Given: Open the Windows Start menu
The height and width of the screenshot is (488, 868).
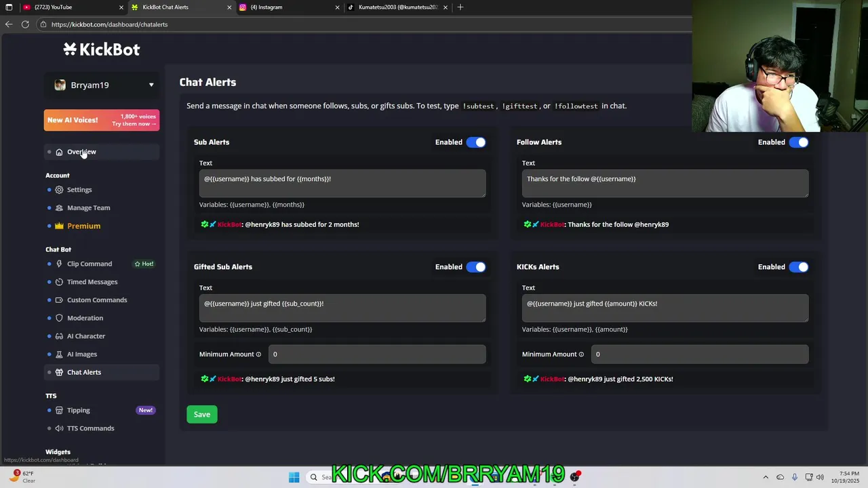Looking at the screenshot, I should coord(294,477).
